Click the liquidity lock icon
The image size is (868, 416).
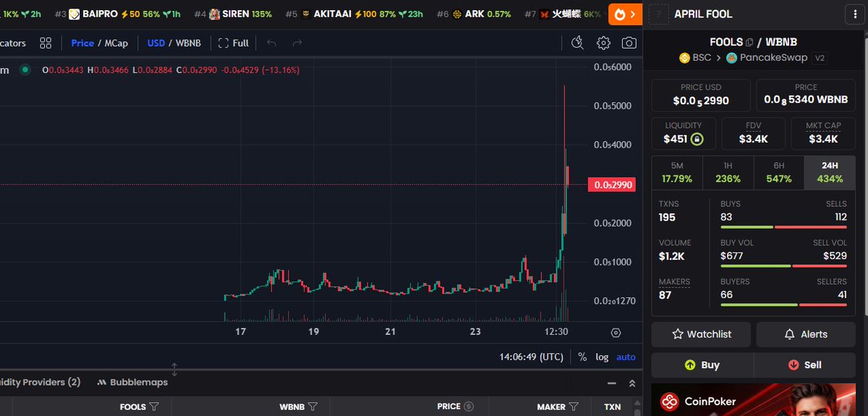click(696, 139)
